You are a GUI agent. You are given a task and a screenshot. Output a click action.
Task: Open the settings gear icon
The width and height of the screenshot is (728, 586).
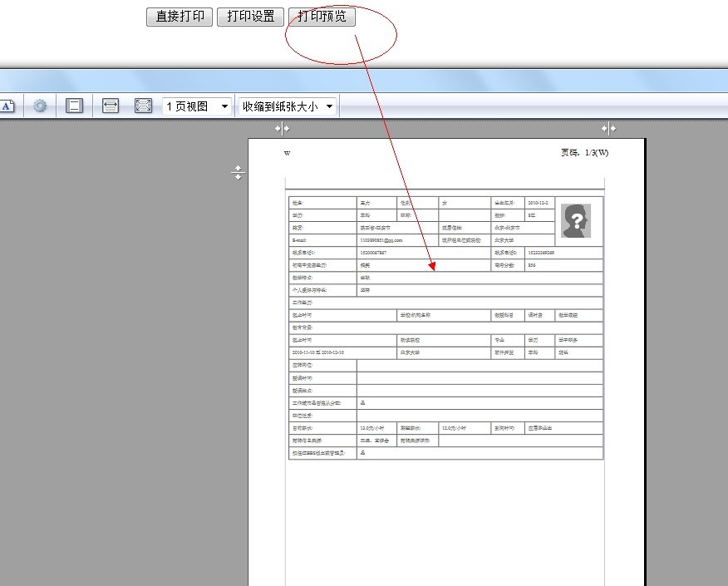click(x=39, y=106)
